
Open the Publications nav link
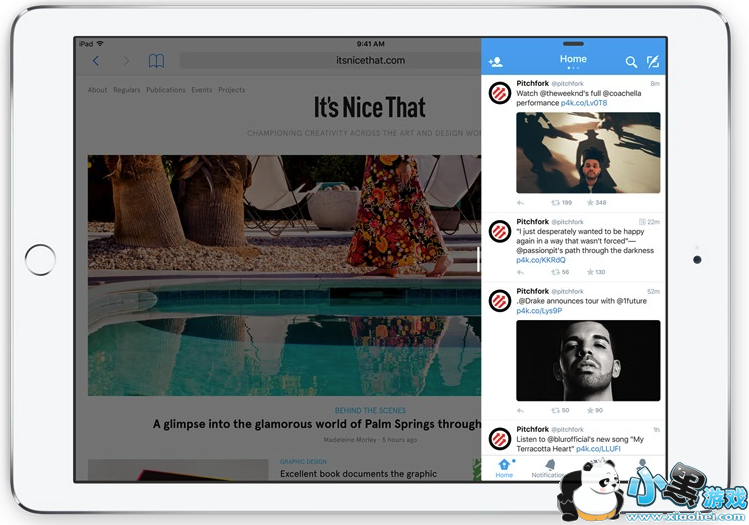[x=166, y=90]
